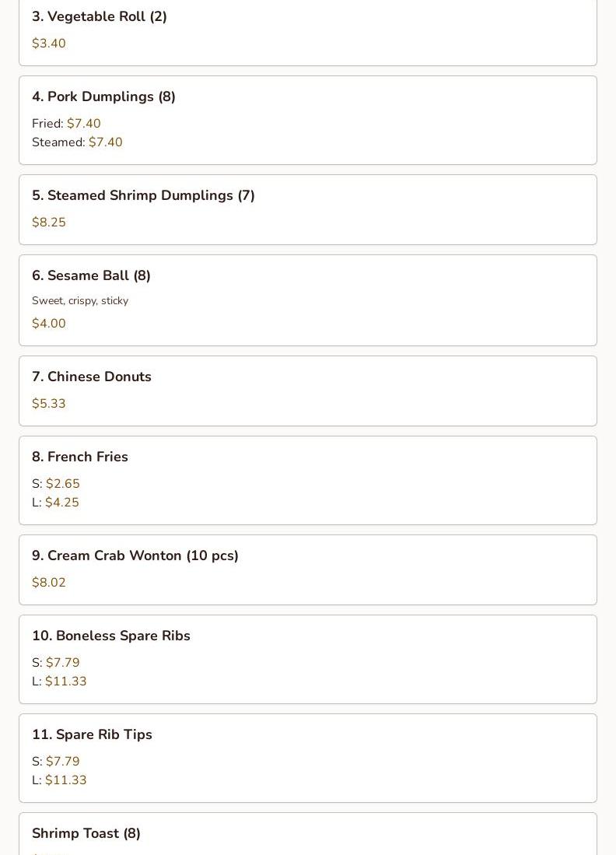Click the $8.02 crab wonton price
This screenshot has height=855, width=616.
pos(48,582)
